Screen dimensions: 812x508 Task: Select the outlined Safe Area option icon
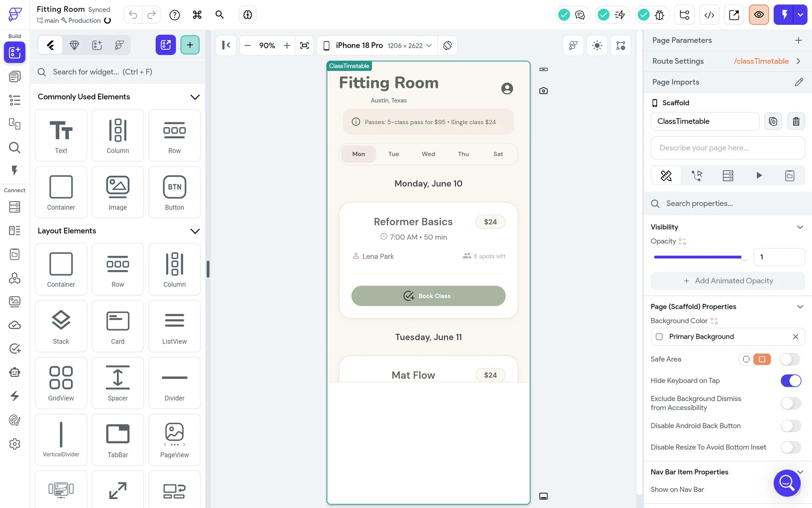pyautogui.click(x=746, y=359)
